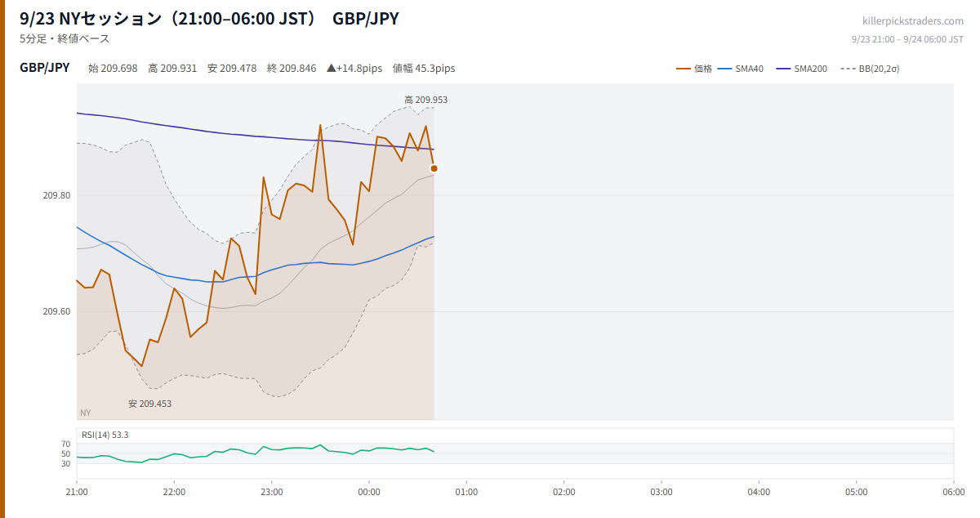The image size is (980, 518).
Task: Click the RSI(14) 53.3 label
Action: (105, 435)
